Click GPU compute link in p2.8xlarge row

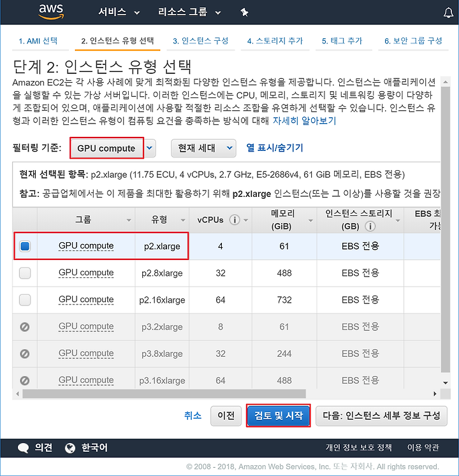[86, 273]
